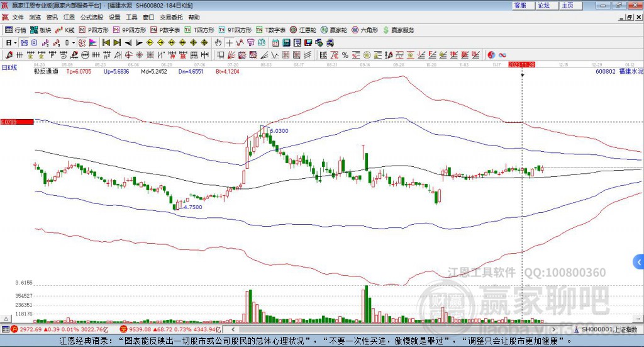Image resolution: width=644 pixels, height=347 pixels.
Task: Open the T四方形 tool
Action: (x=199, y=30)
